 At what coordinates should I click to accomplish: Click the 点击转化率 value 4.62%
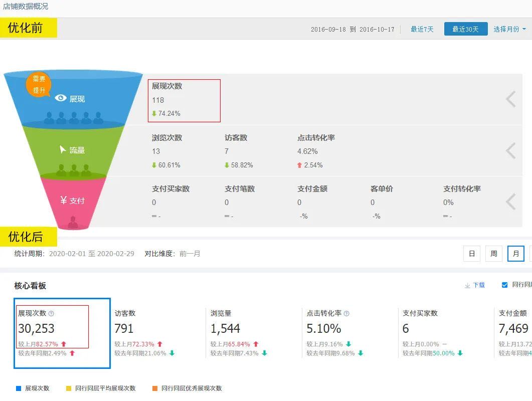[307, 151]
